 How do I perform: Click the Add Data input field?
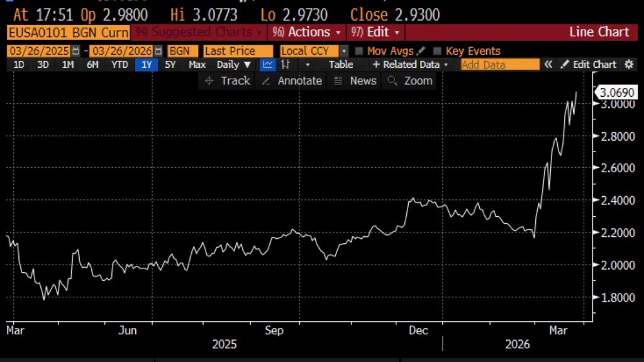coord(499,65)
